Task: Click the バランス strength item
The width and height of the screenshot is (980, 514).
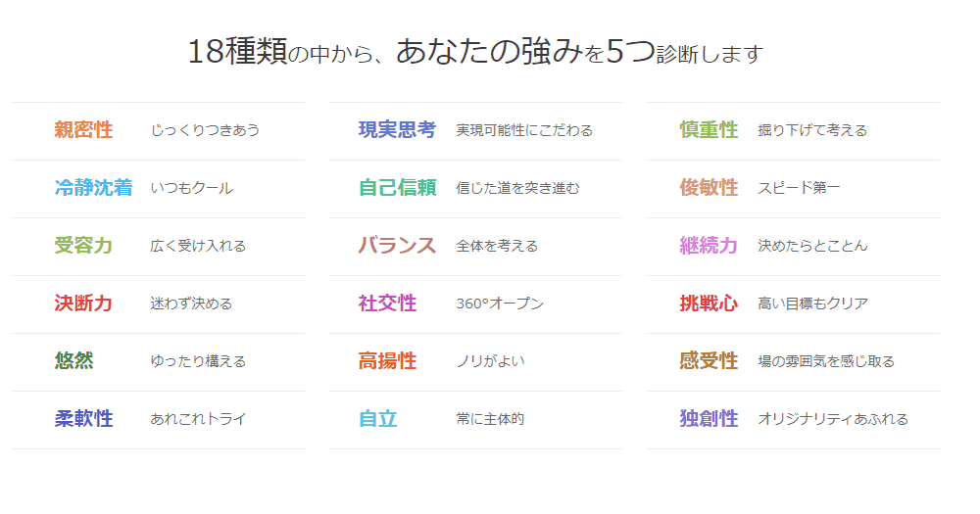Action: (x=397, y=245)
